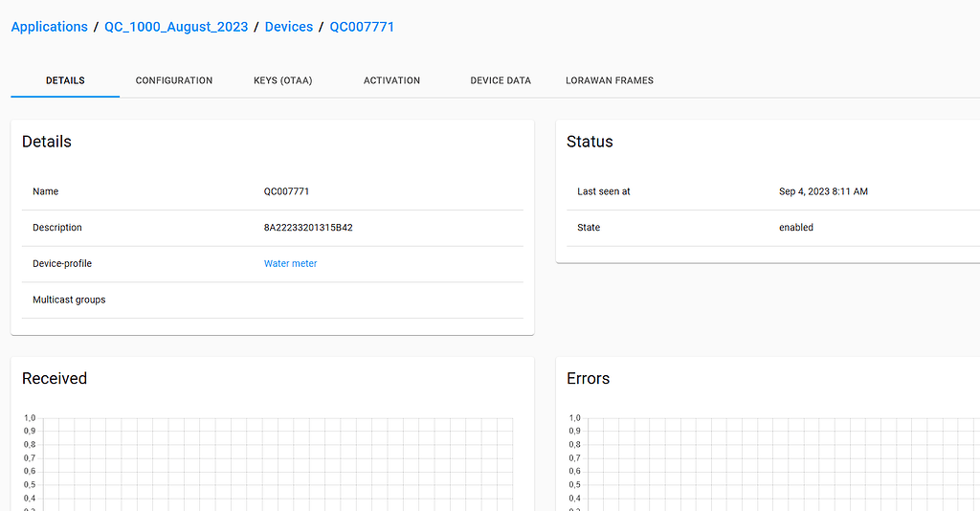View the LORAWAN FRAMES tab
The width and height of the screenshot is (980, 511).
[x=610, y=80]
